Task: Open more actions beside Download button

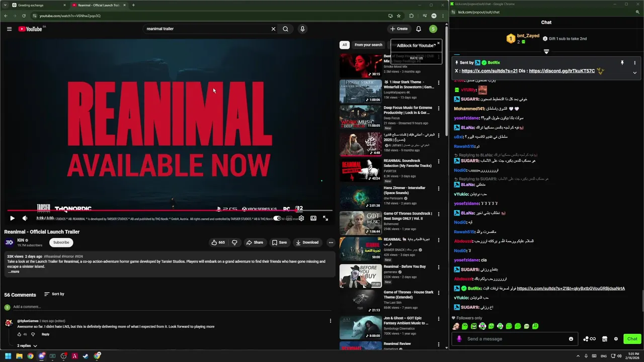Action: coord(331,242)
